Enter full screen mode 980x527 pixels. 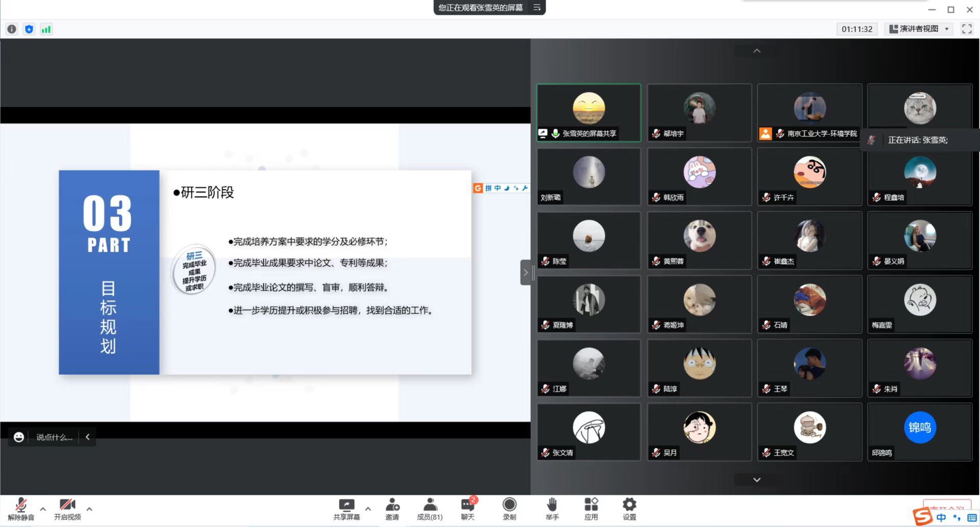(x=966, y=29)
